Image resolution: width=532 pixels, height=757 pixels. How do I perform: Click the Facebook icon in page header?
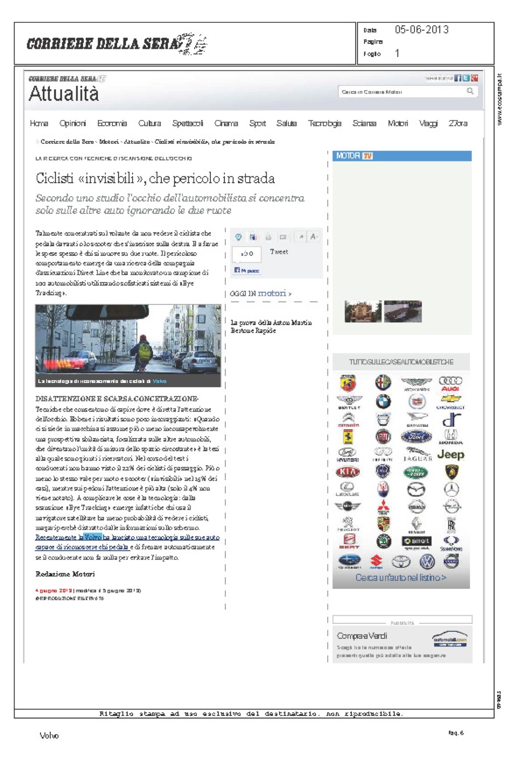458,78
